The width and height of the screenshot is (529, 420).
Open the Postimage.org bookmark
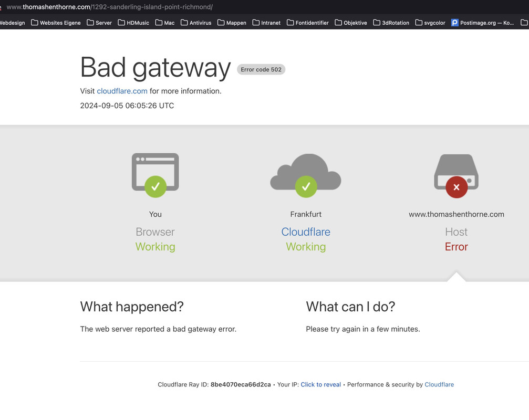(482, 23)
